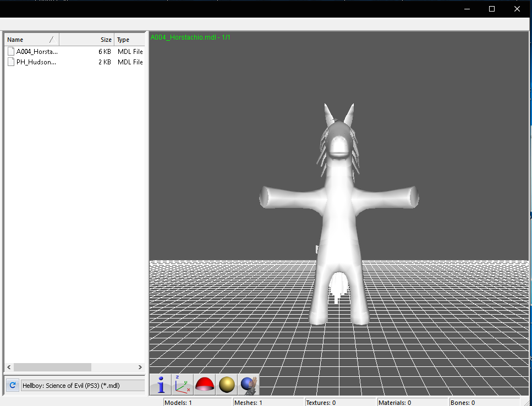Viewport: 532px width, 406px height.
Task: Click the Hellboy: Science of Evil file filter field
Action: tap(83, 385)
